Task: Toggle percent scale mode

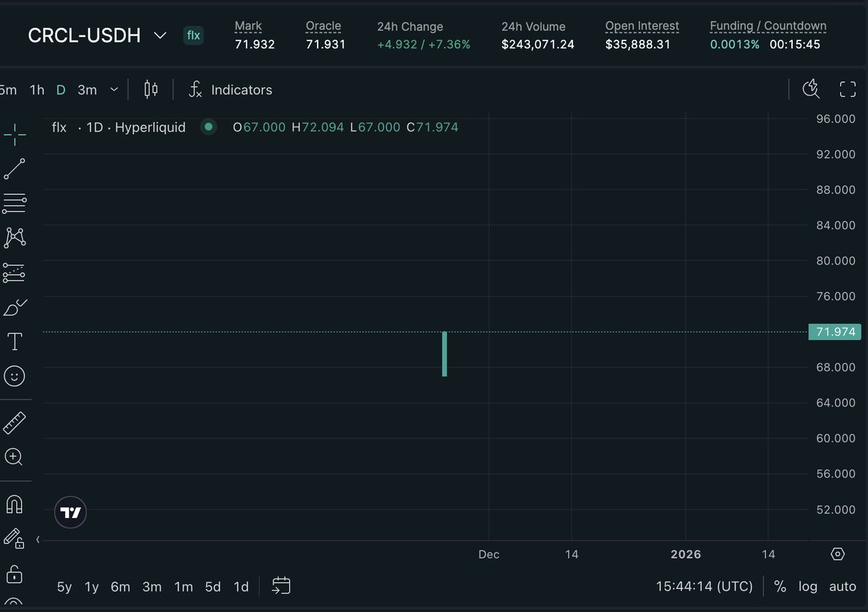Action: (780, 587)
